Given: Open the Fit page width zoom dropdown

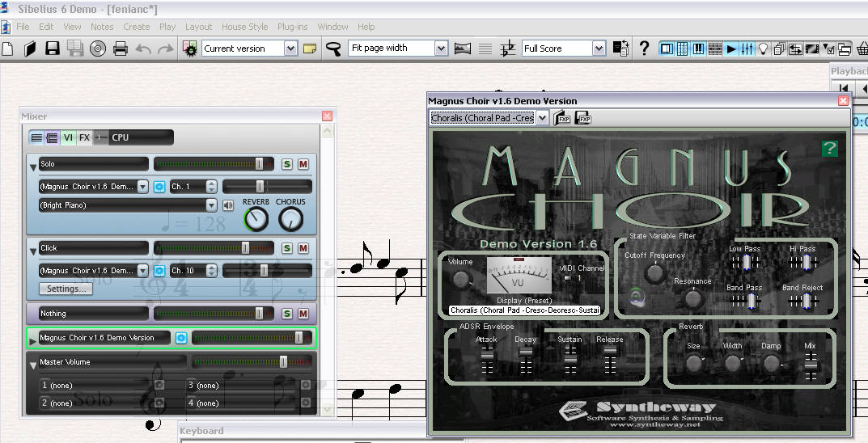Looking at the screenshot, I should click(441, 49).
